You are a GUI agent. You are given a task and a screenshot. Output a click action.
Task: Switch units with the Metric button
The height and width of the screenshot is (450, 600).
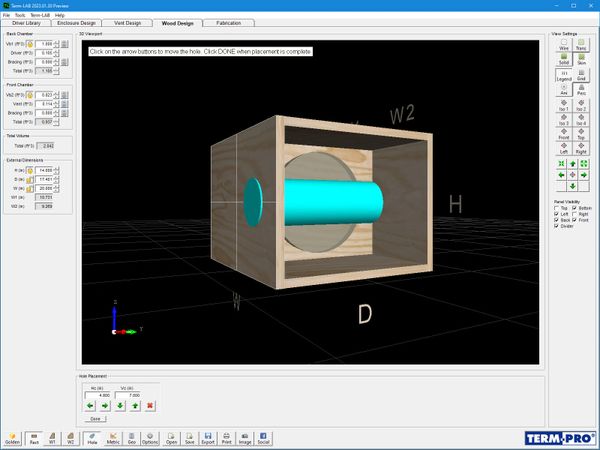[x=113, y=439]
